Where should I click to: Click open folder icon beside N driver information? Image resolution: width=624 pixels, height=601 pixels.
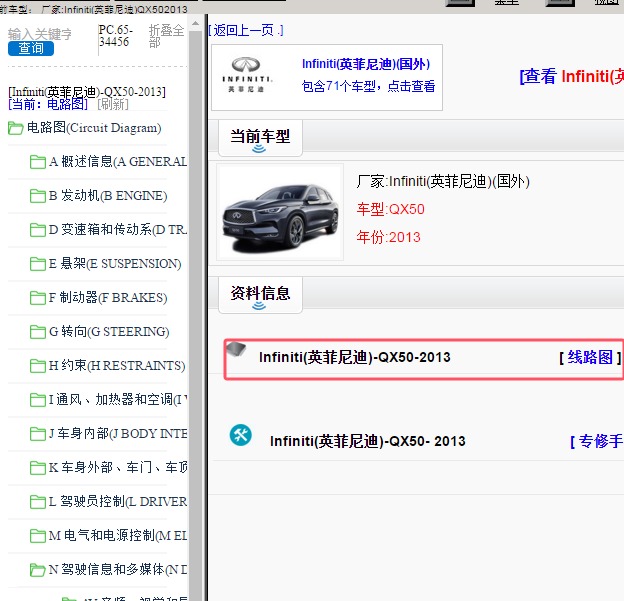tap(38, 570)
